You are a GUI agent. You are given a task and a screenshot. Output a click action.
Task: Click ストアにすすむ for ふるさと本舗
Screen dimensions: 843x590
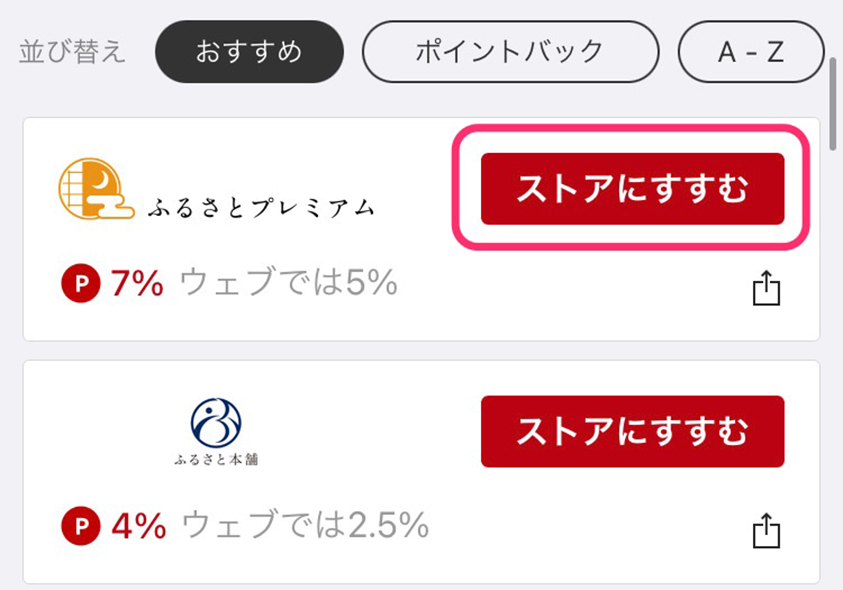click(632, 431)
